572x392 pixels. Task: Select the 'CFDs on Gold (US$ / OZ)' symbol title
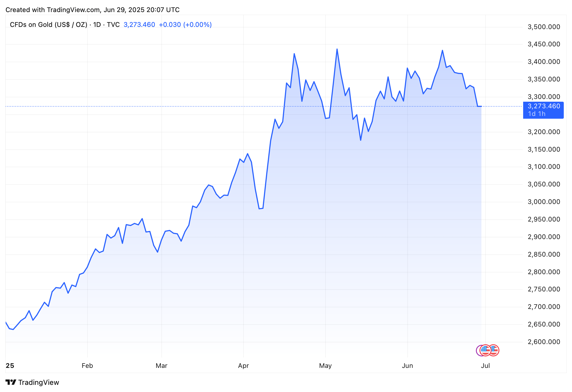point(49,25)
